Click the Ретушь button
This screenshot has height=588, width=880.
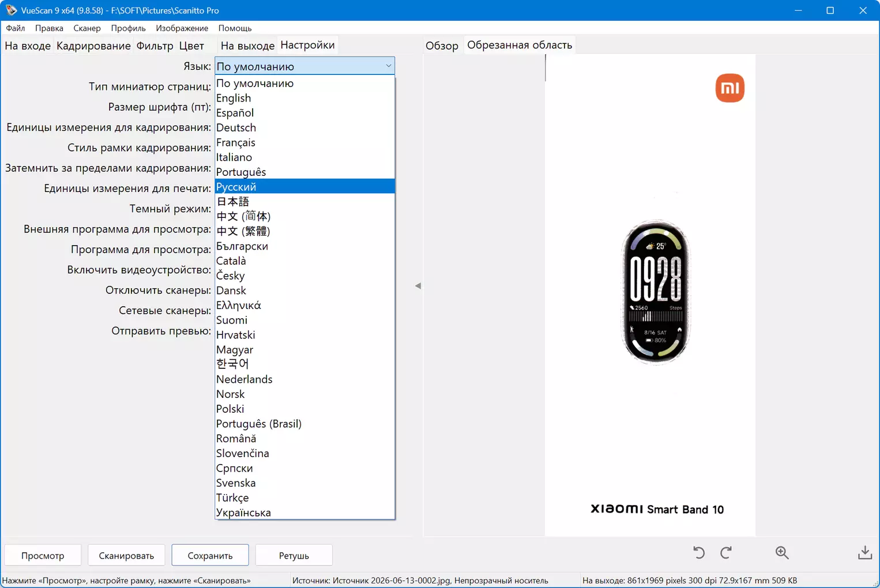click(294, 556)
